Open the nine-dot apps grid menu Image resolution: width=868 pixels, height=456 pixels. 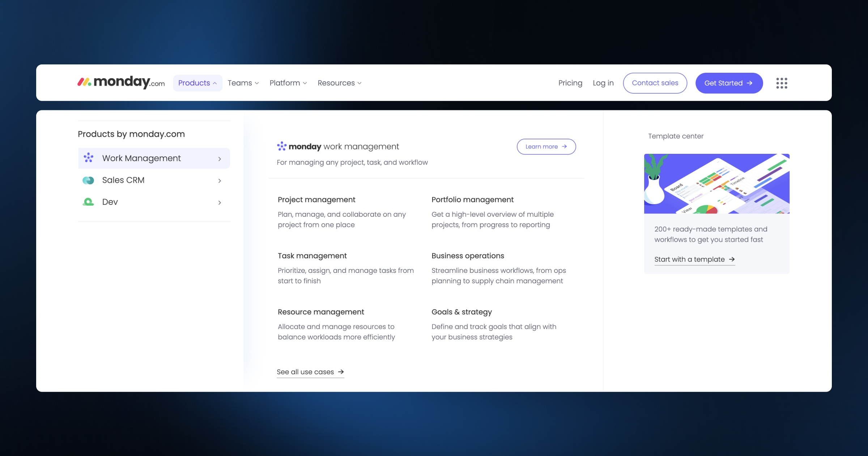click(782, 83)
